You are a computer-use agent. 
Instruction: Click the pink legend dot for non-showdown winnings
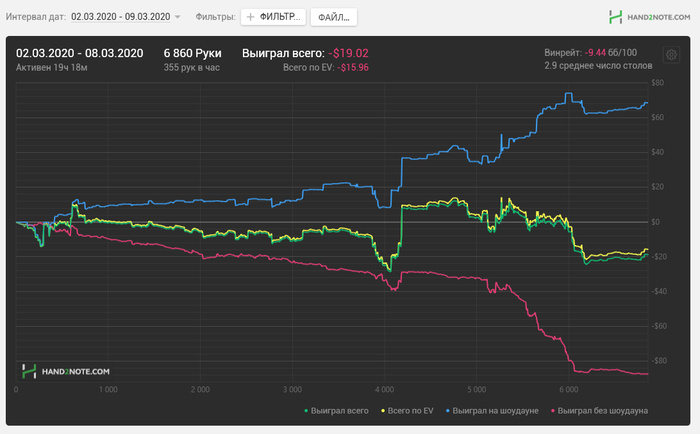click(x=553, y=411)
